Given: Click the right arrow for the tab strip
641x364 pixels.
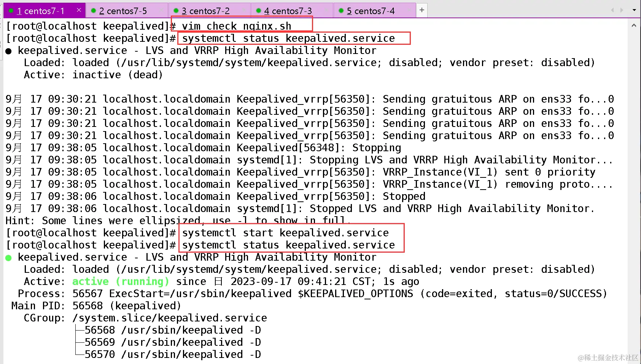Looking at the screenshot, I should pos(622,10).
